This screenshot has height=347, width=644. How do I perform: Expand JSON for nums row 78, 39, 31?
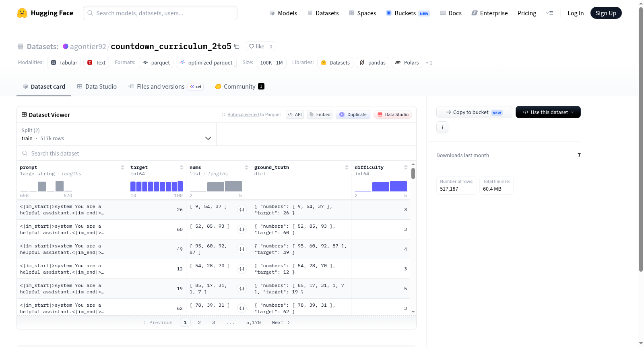[242, 308]
